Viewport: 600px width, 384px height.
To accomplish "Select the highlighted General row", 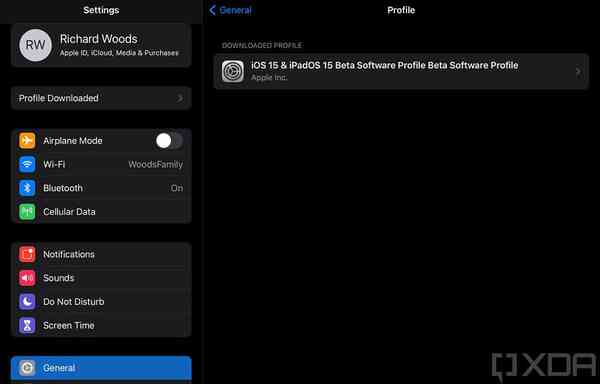I will coord(101,368).
